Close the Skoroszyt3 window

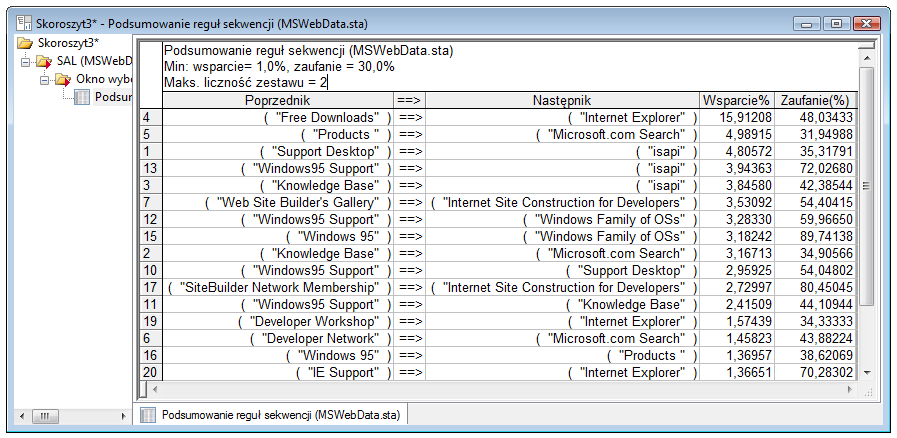click(867, 24)
